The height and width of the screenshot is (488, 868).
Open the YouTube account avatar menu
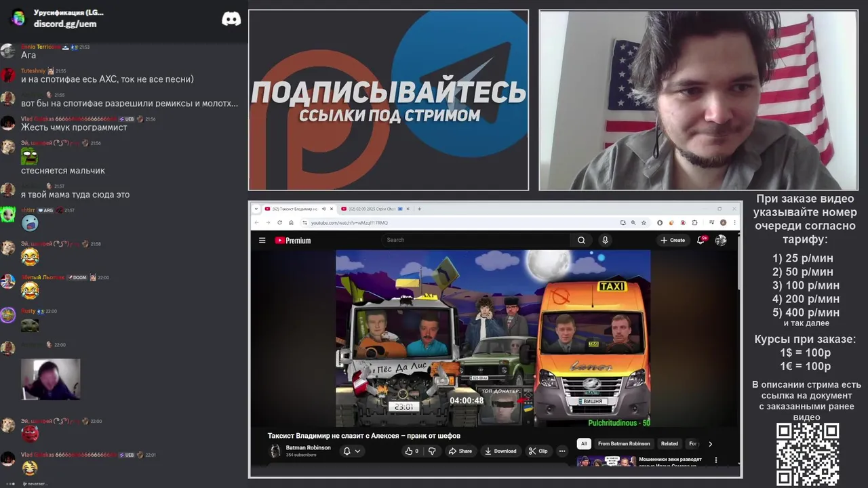point(721,240)
